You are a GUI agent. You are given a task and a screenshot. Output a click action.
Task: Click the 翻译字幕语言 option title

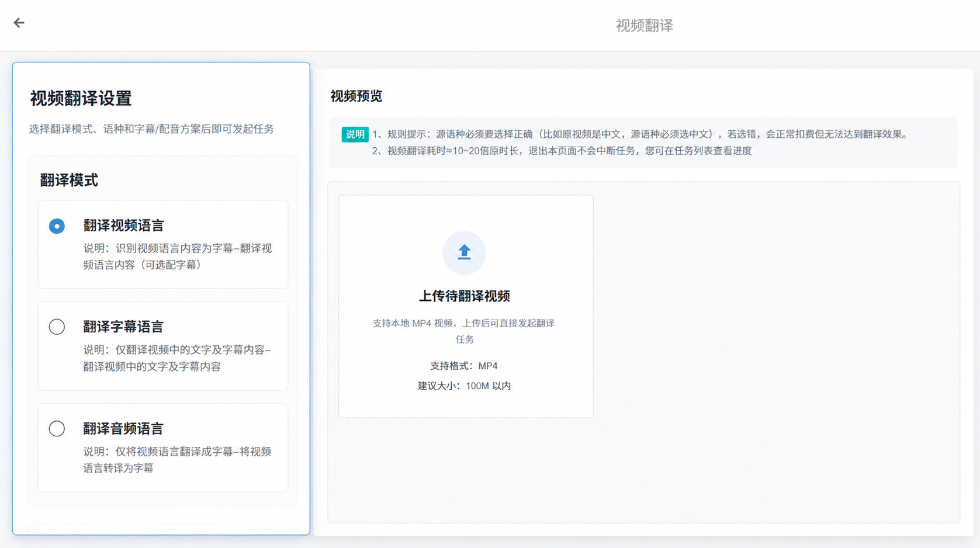pos(123,327)
